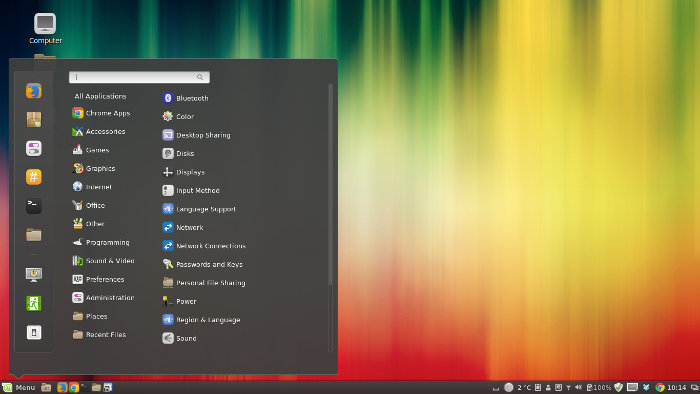This screenshot has height=394, width=700.
Task: Open the Recent Files category
Action: pyautogui.click(x=99, y=335)
